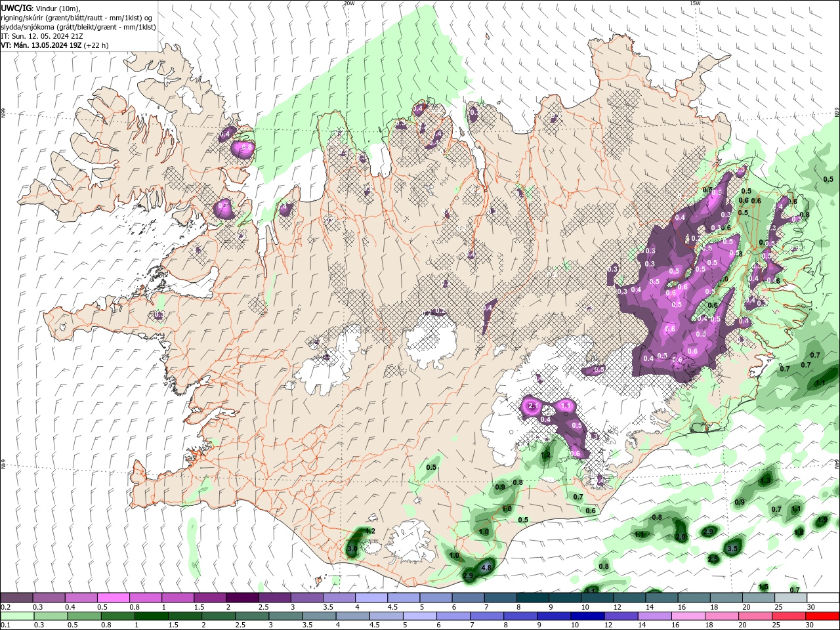Click the darkest green 1 mm rain legend swatch
Viewport: 840px width, 630px height.
152,616
